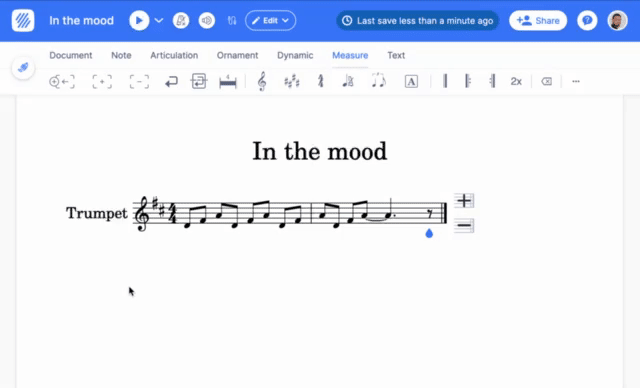Insert a system break arrow
Screen dimensions: 640x388
(171, 82)
